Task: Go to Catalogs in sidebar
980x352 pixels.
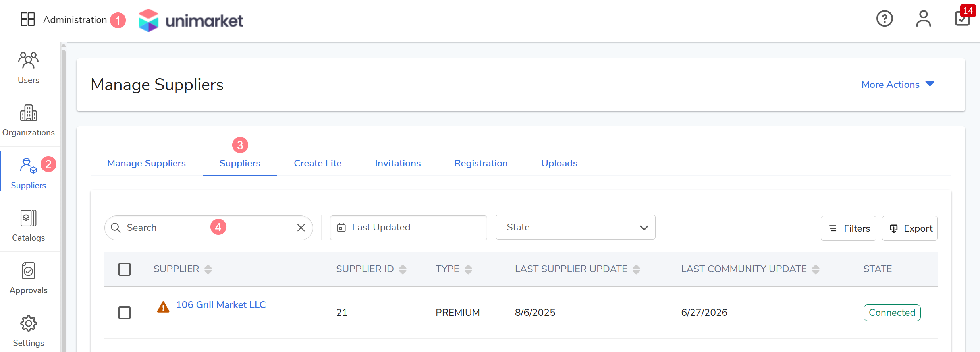Action: click(28, 226)
